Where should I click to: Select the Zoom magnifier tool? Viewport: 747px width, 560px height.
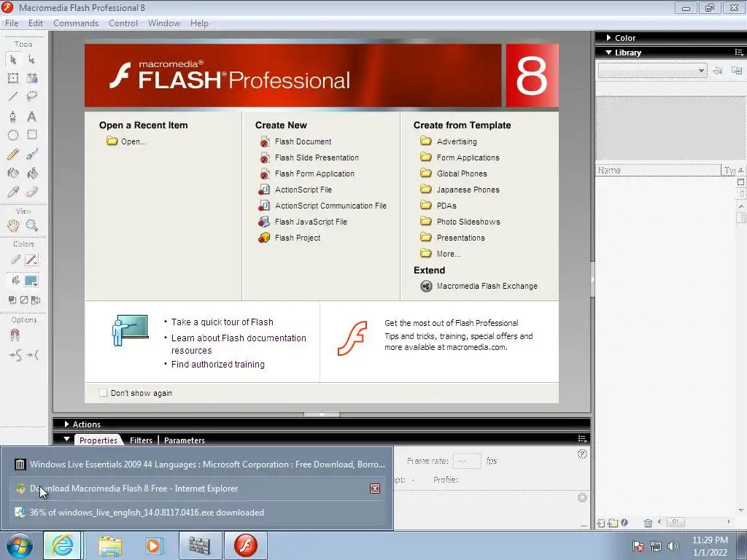[32, 225]
